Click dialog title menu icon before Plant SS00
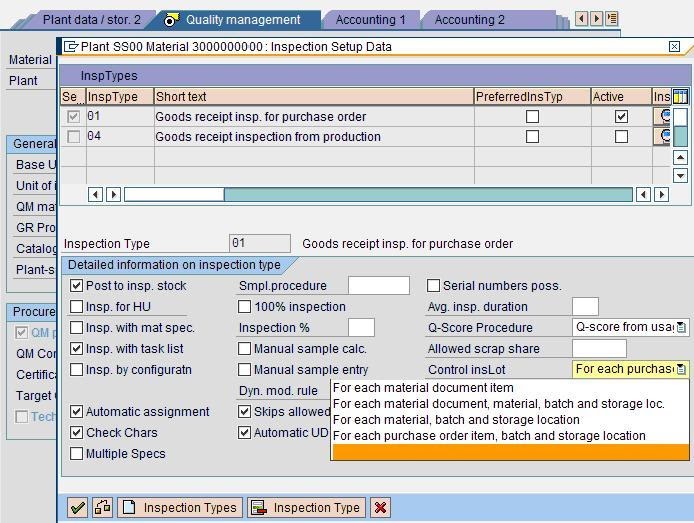The image size is (694, 523). (x=71, y=46)
